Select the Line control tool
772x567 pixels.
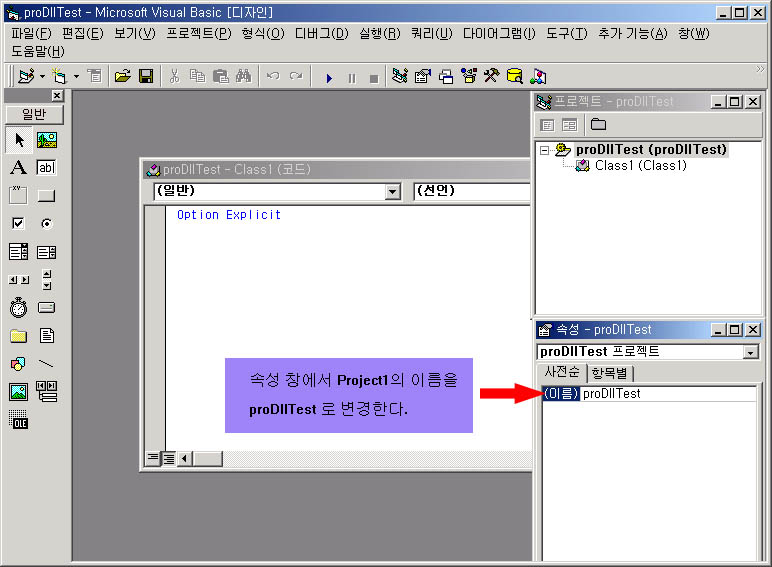(47, 364)
